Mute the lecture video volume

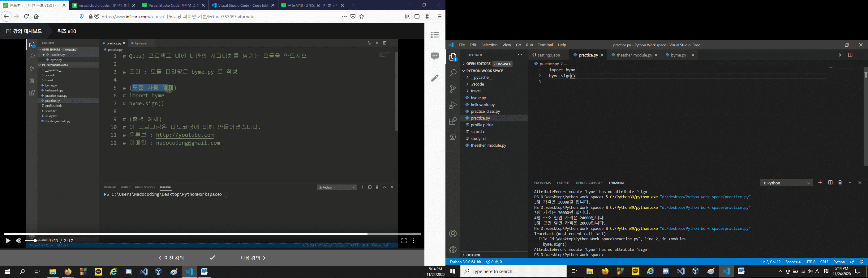click(x=19, y=241)
